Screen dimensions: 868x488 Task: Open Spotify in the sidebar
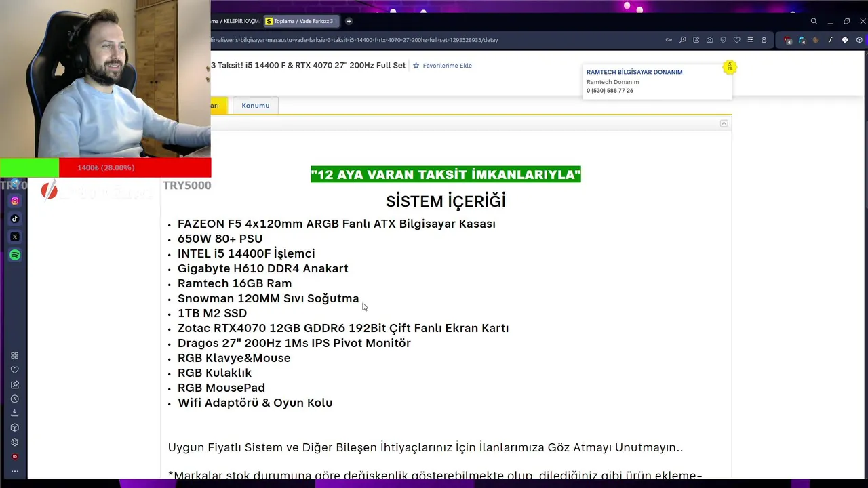(x=15, y=255)
